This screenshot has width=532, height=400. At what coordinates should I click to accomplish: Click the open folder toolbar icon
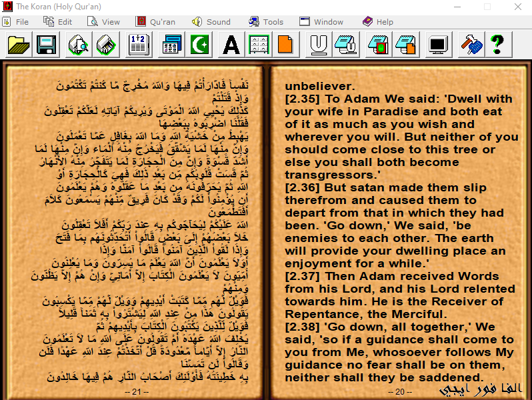coord(19,45)
